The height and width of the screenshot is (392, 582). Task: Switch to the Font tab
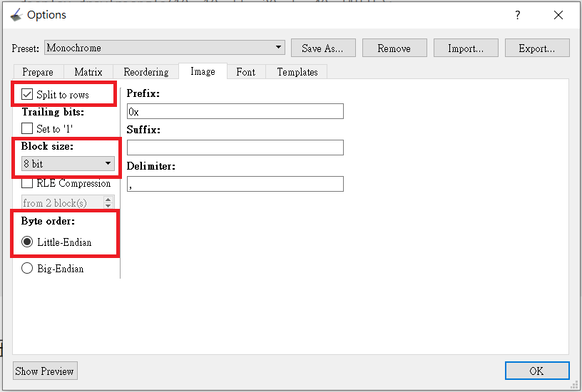pos(245,72)
